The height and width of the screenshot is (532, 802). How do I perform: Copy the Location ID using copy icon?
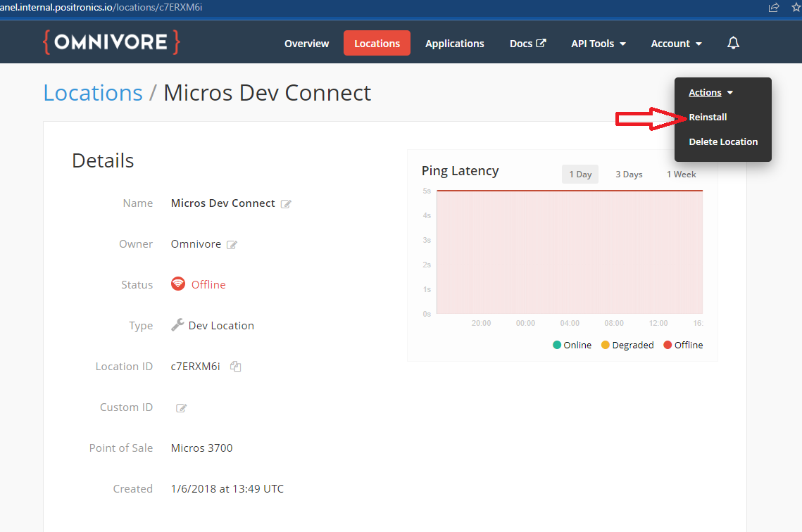pyautogui.click(x=235, y=366)
